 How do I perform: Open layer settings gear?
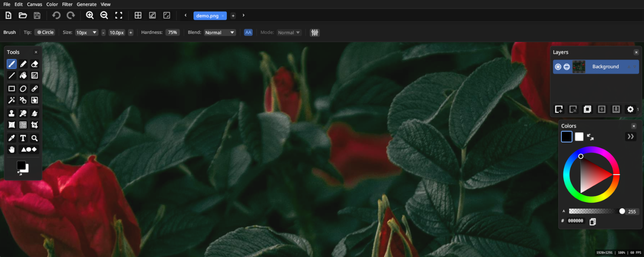pyautogui.click(x=630, y=109)
